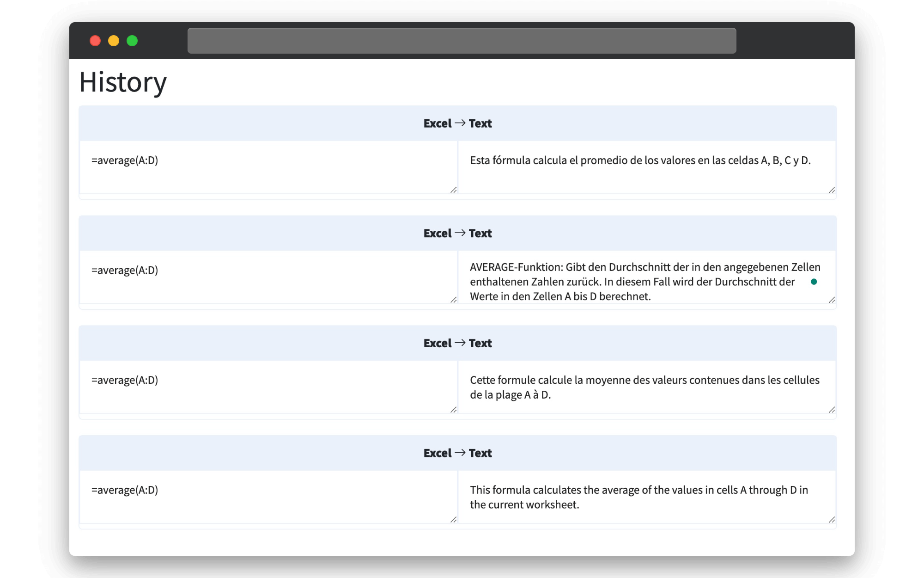Click the green maximize window button
The width and height of the screenshot is (924, 578).
tap(132, 41)
